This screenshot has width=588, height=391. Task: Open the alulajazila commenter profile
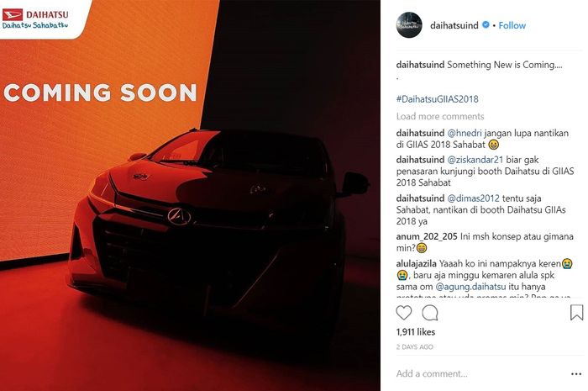[417, 264]
